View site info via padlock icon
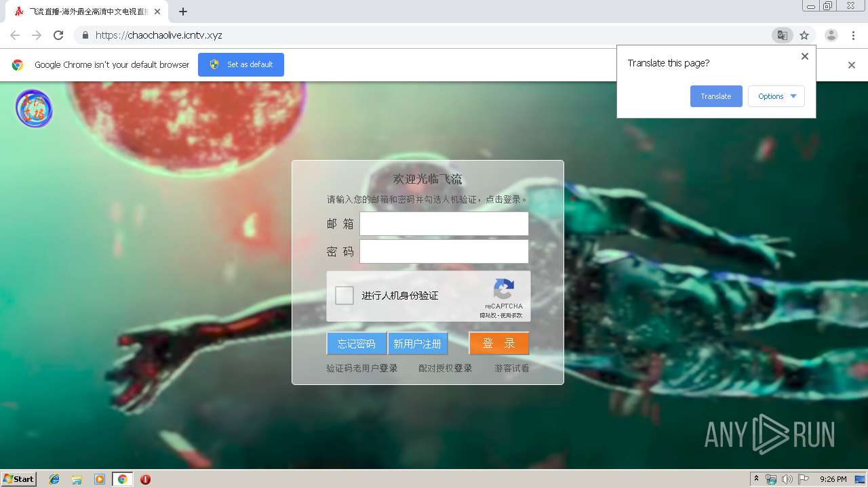The width and height of the screenshot is (868, 488). (x=85, y=35)
